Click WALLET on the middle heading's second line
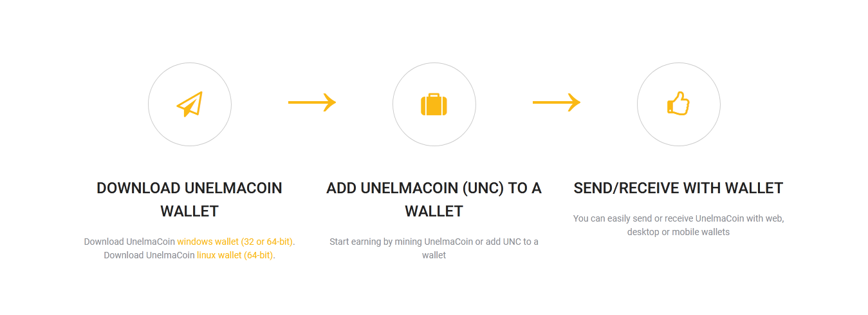The image size is (868, 315). pos(434,211)
